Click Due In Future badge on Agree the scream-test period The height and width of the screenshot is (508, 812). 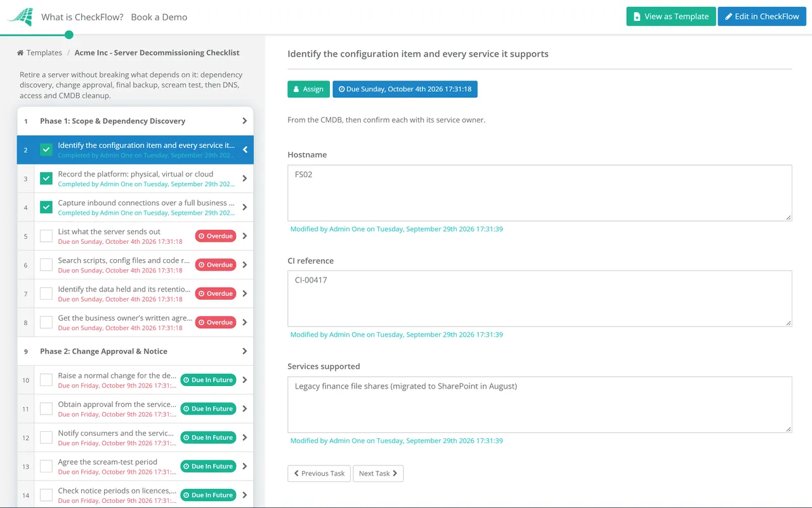click(208, 466)
